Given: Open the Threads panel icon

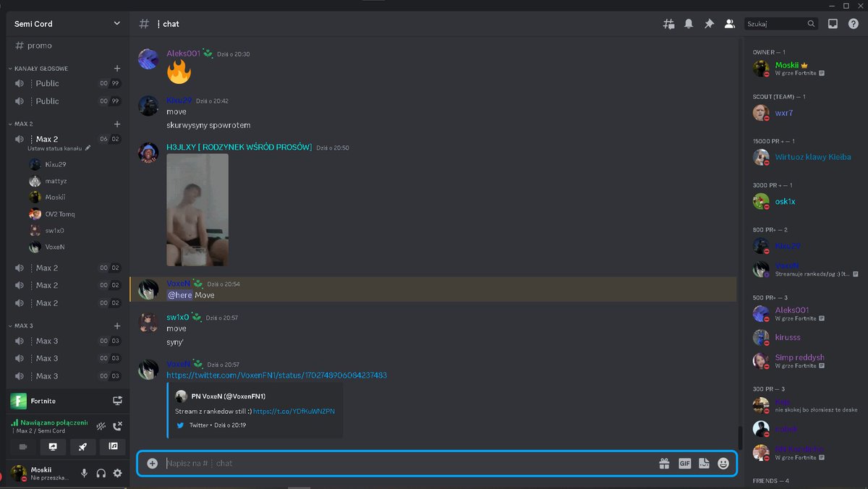Looking at the screenshot, I should 668,24.
